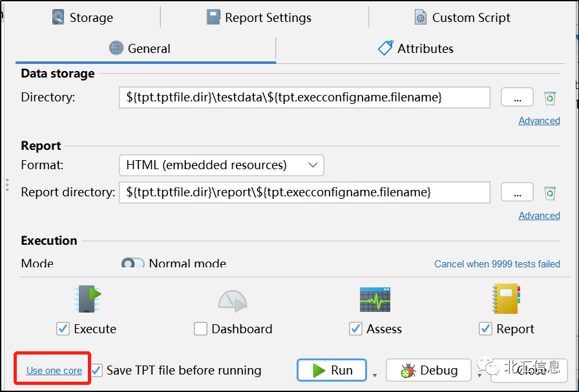Viewport: 579px width, 392px height.
Task: Open the report Format dropdown
Action: pos(221,165)
